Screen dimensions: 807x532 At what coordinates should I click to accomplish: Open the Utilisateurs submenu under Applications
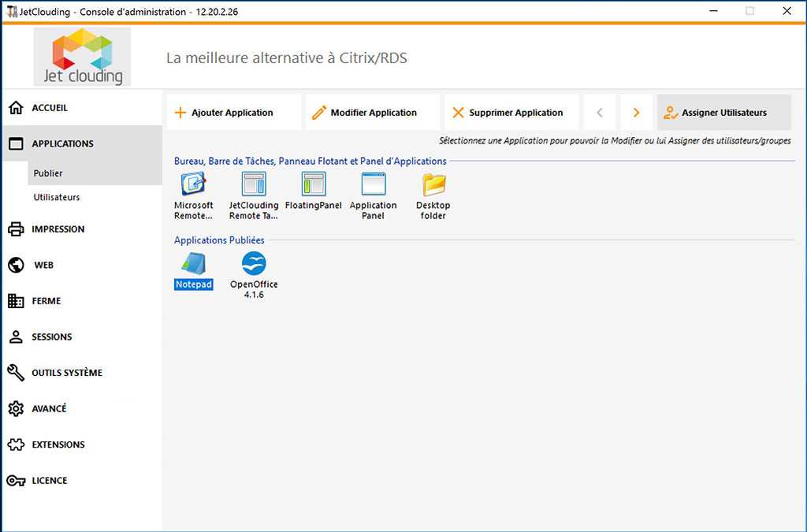pos(57,197)
